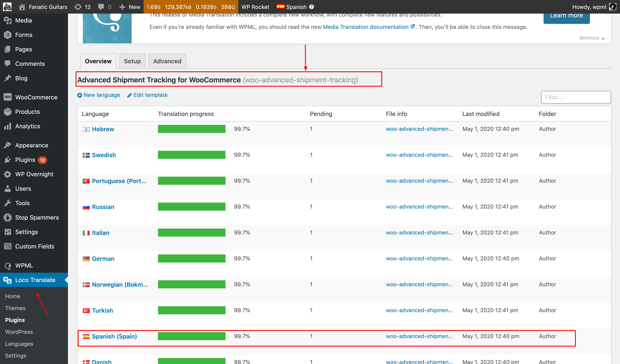Click the Analytics bar chart icon
620x364 pixels.
tap(8, 126)
